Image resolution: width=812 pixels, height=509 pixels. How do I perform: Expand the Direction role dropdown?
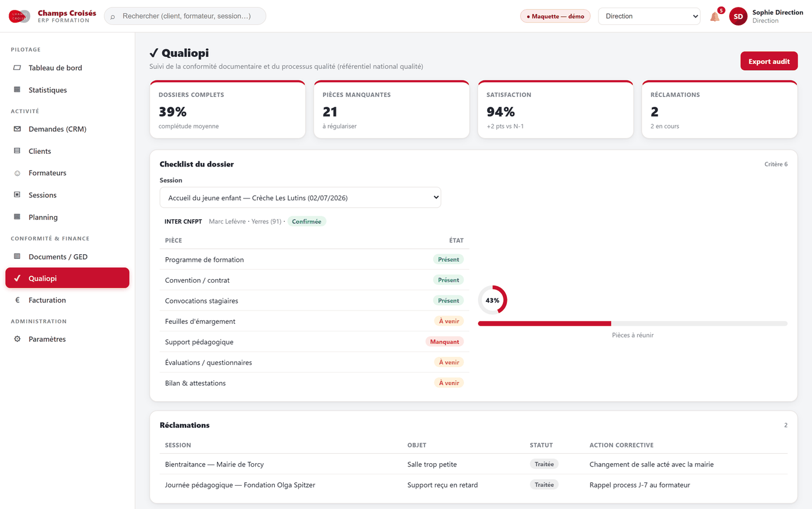coord(649,16)
